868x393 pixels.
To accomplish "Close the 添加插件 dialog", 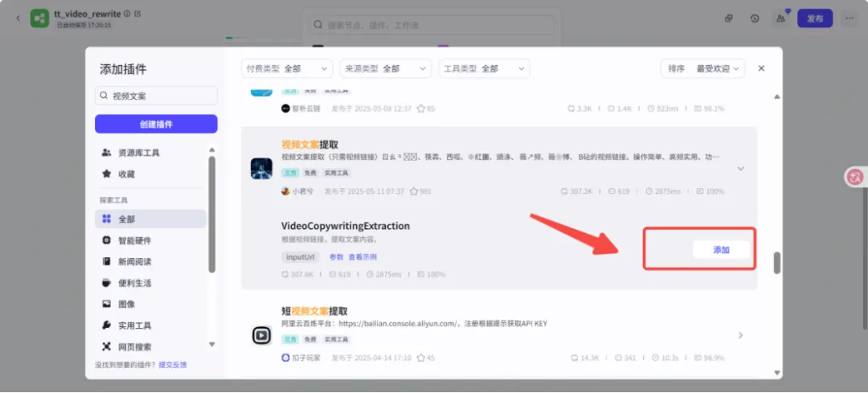I will pyautogui.click(x=761, y=68).
